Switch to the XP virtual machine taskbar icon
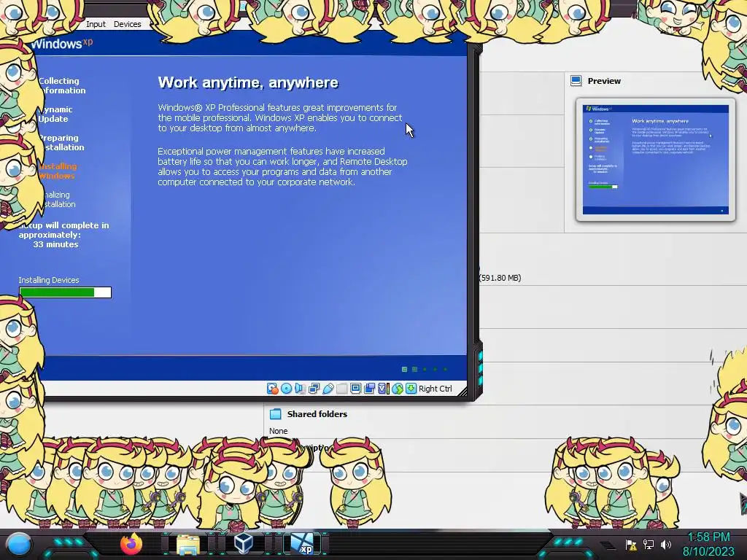The height and width of the screenshot is (560, 747). (x=303, y=544)
